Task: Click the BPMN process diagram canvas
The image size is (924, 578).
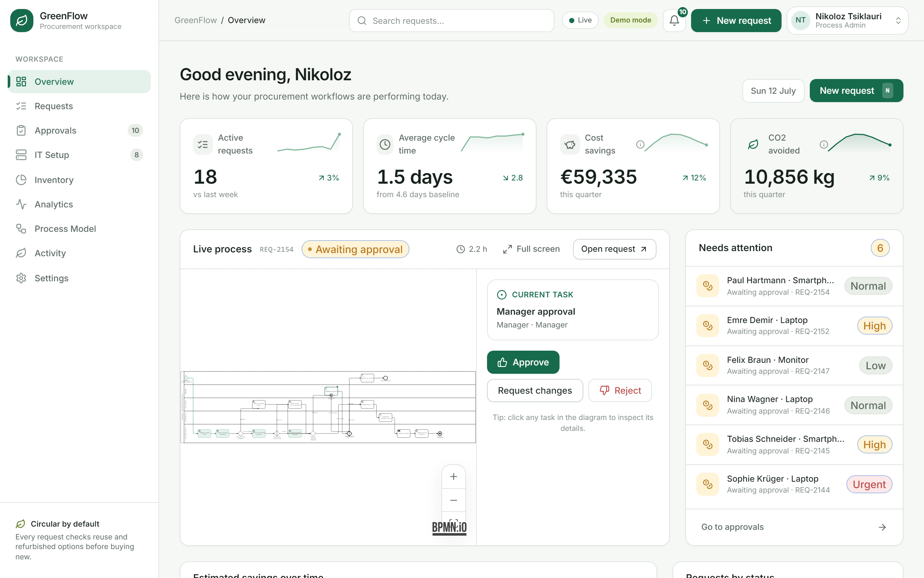Action: point(328,407)
